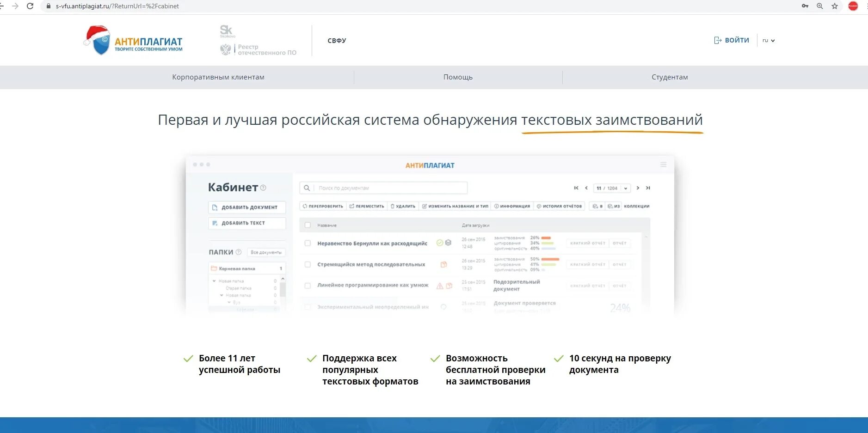
Task: Reload the page with browser refresh icon
Action: (30, 6)
